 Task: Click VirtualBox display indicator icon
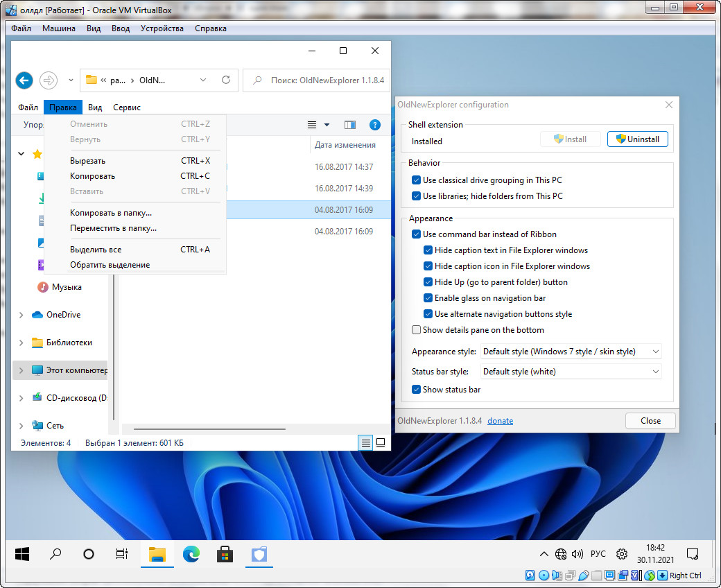610,575
